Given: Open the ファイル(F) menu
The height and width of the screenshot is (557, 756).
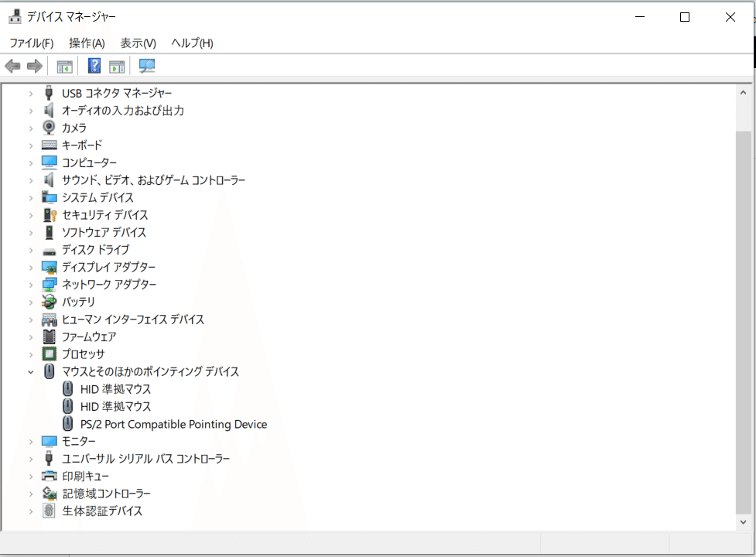Looking at the screenshot, I should [32, 43].
